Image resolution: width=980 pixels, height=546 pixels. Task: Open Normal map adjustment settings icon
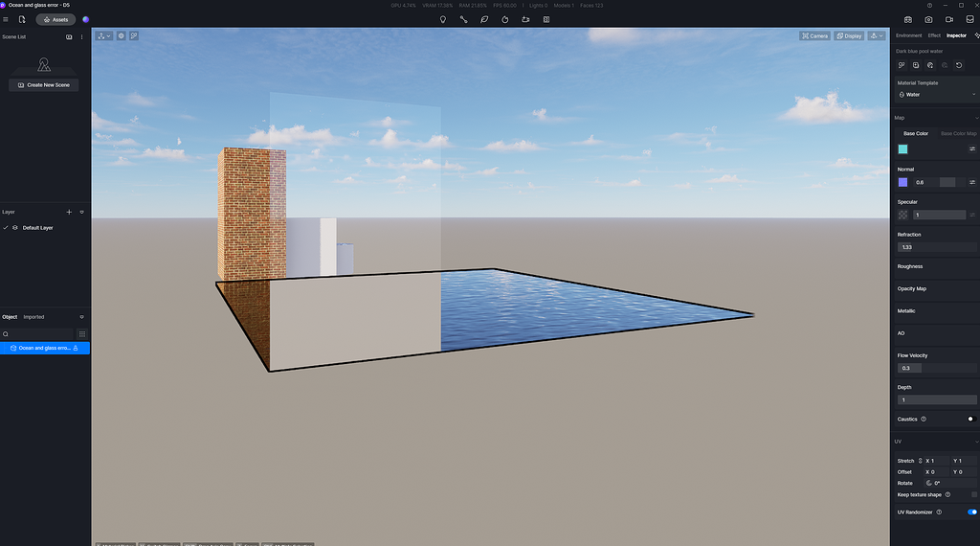(x=972, y=182)
